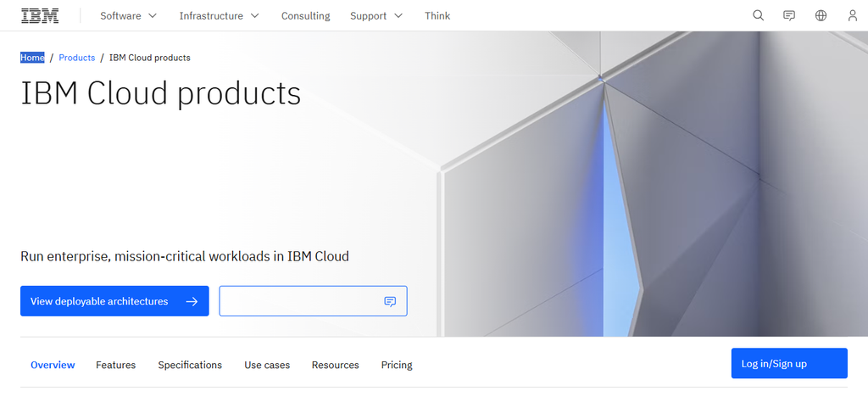Open the Think menu item

(437, 15)
